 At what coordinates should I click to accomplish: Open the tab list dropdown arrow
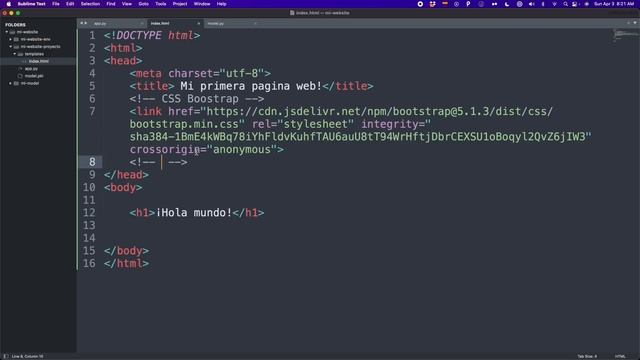635,23
